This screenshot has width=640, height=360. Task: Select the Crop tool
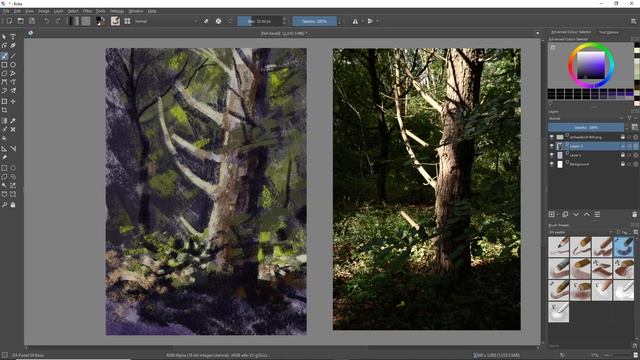tap(4, 110)
